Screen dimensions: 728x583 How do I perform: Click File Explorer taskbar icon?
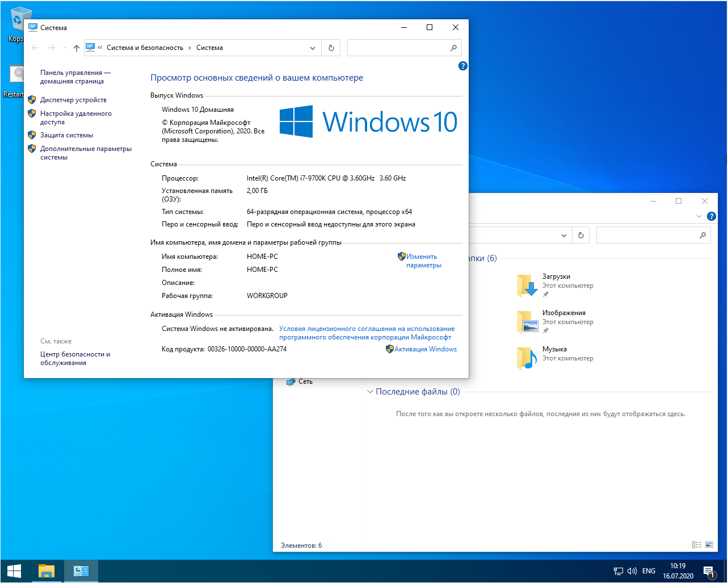[x=47, y=571]
